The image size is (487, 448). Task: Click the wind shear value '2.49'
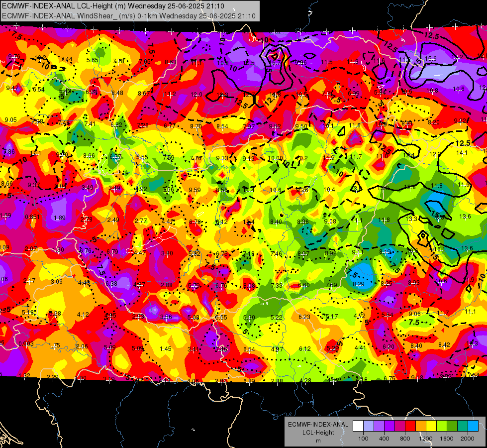click(113, 220)
